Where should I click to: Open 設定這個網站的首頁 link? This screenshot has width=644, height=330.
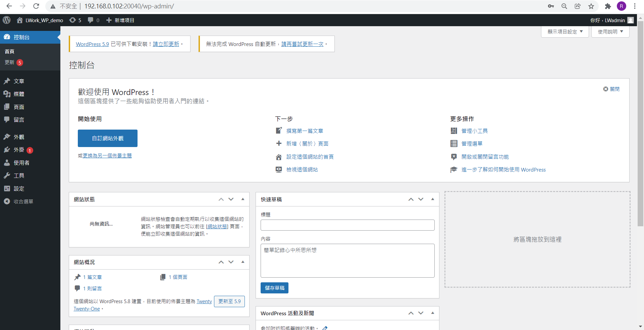(310, 157)
